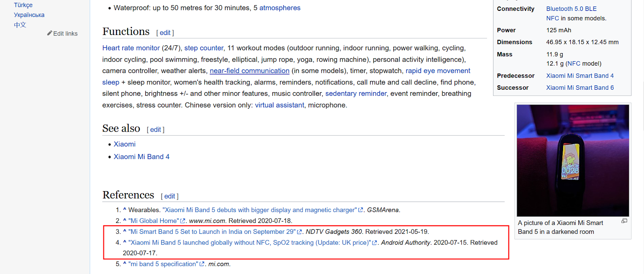
Task: Open NFC link in the Mass row
Action: click(574, 64)
